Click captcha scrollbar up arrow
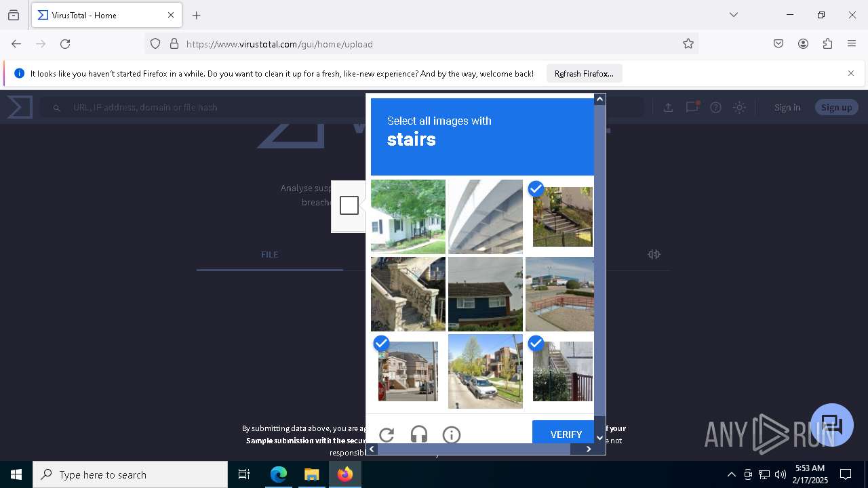The image size is (868, 488). pyautogui.click(x=599, y=100)
